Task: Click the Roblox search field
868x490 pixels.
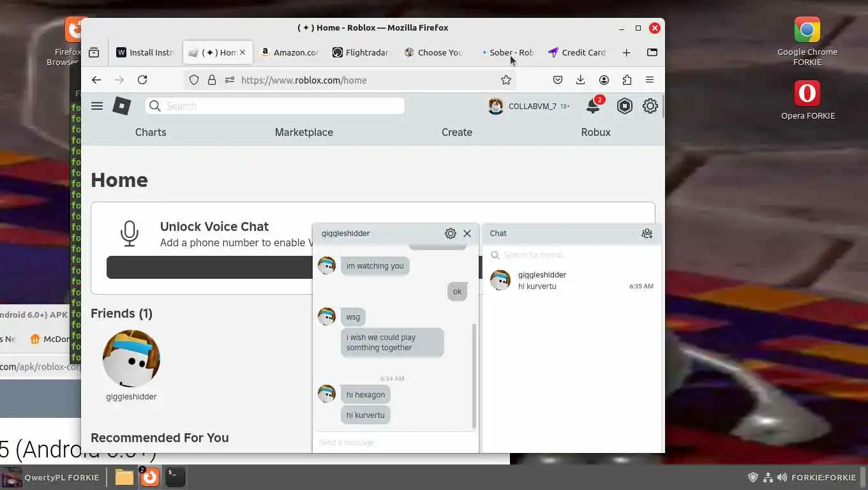Action: coord(275,106)
